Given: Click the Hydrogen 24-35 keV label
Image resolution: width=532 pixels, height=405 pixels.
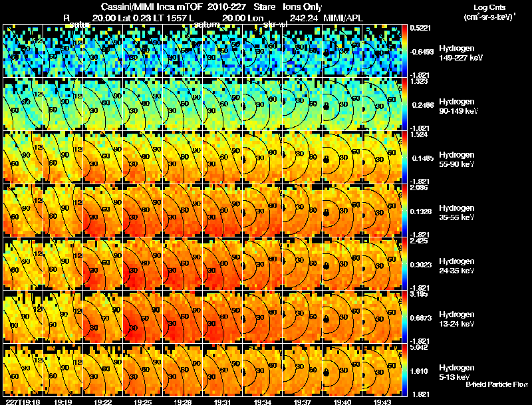Looking at the screenshot, I should (457, 266).
